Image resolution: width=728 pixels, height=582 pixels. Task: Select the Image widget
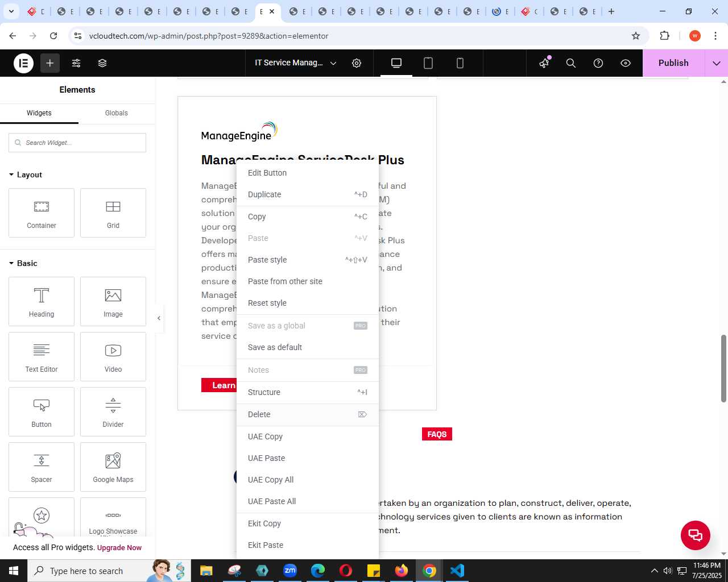pyautogui.click(x=113, y=302)
